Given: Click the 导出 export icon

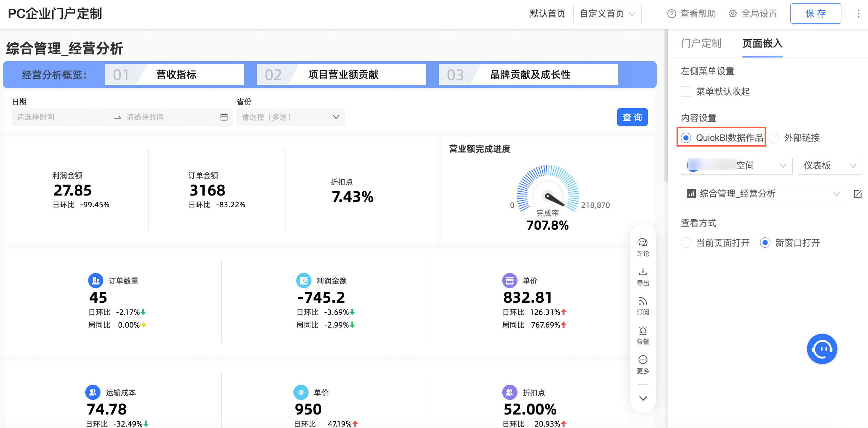Looking at the screenshot, I should pos(643,272).
